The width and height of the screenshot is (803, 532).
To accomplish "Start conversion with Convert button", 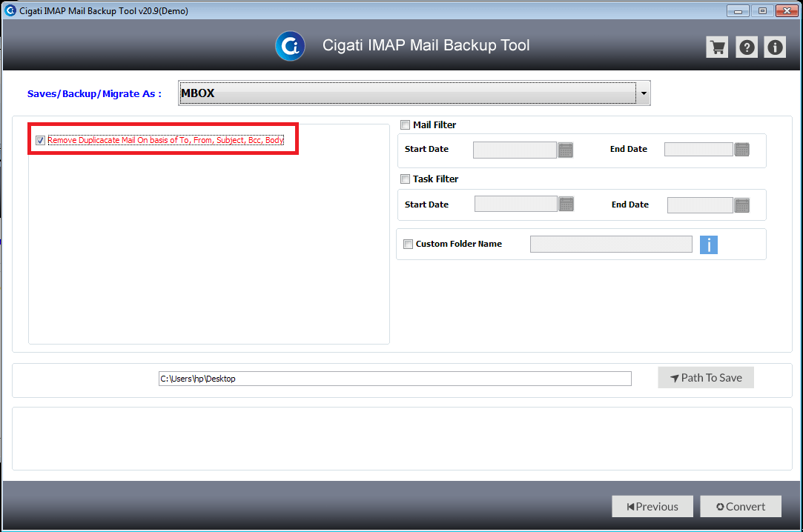I will click(x=741, y=506).
